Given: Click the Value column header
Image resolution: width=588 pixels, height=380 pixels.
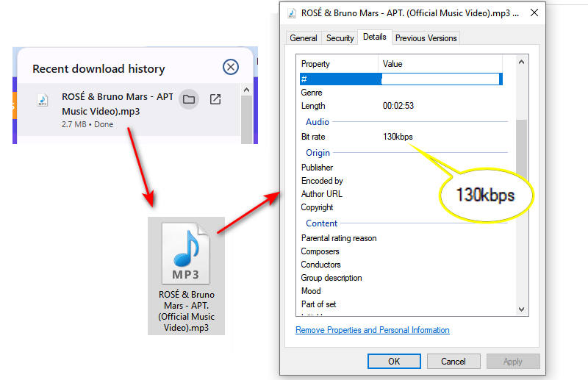Looking at the screenshot, I should click(393, 64).
